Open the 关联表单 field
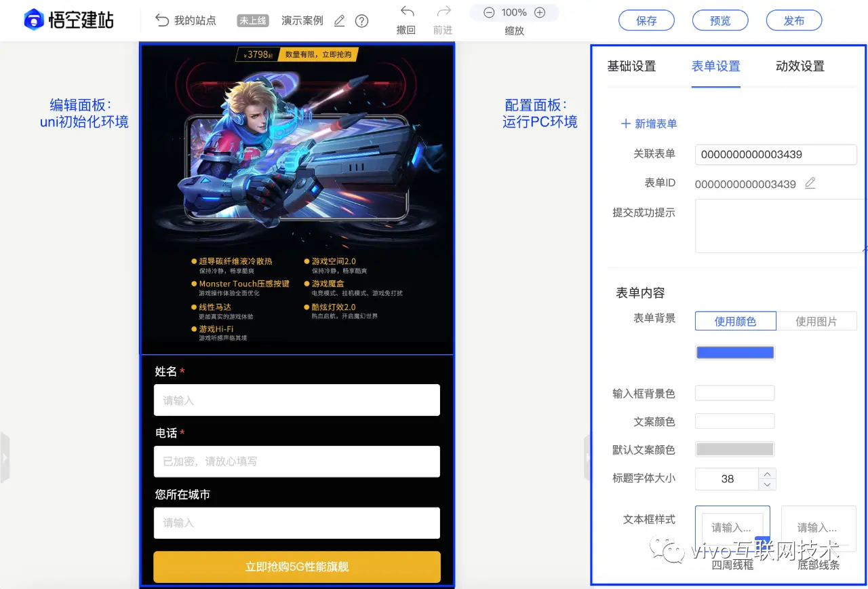This screenshot has width=868, height=589. click(x=776, y=154)
